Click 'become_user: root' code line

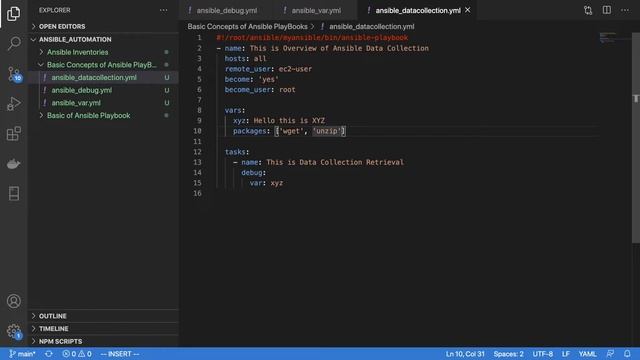coord(260,89)
